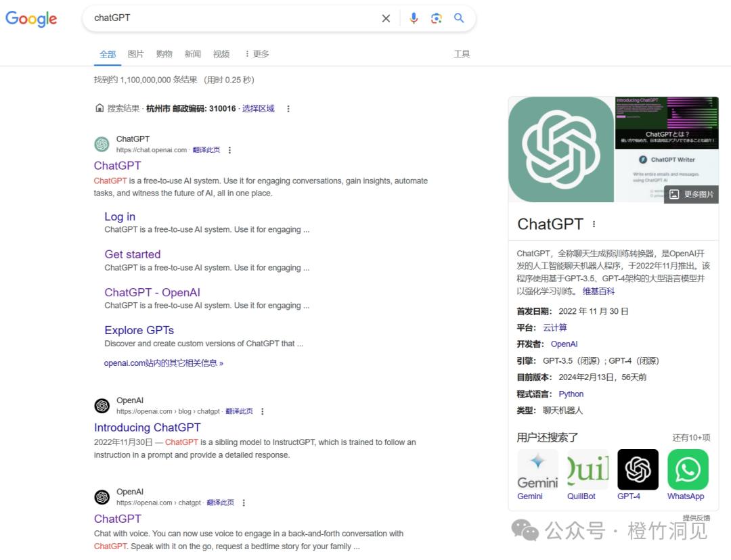731x560 pixels.
Task: Open the Introducing ChatGPT image thumbnail
Action: coord(667,122)
